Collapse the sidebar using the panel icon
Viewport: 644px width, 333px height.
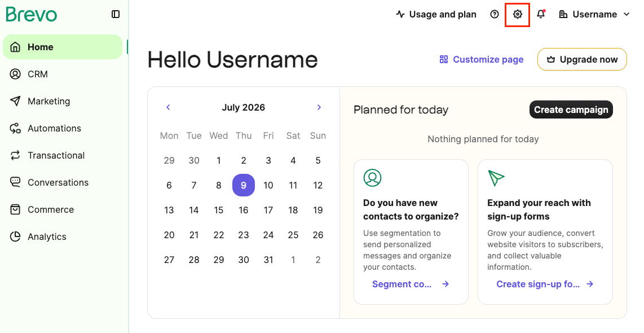[116, 14]
